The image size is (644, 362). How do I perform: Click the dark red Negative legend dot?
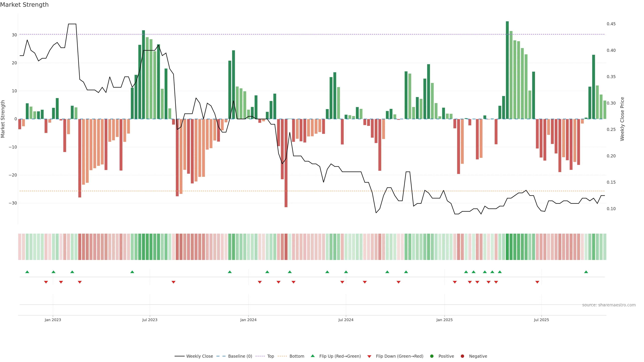(462, 356)
